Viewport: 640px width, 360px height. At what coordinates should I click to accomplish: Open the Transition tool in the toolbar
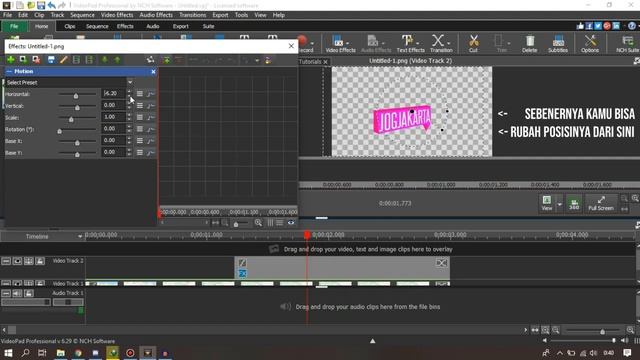(441, 44)
